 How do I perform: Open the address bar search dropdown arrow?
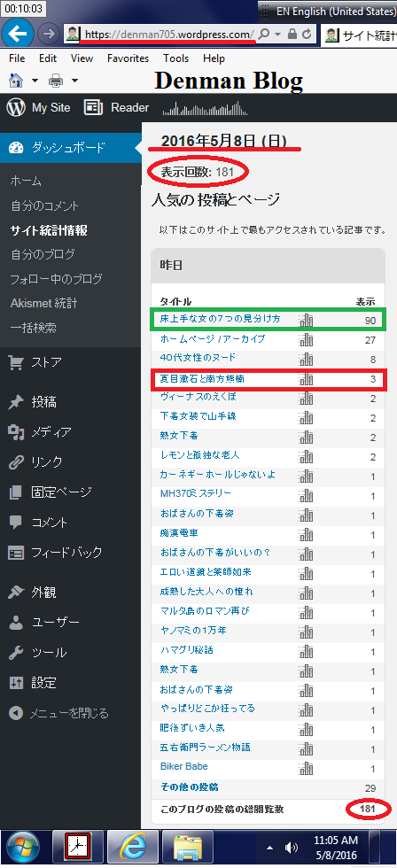coord(278,35)
